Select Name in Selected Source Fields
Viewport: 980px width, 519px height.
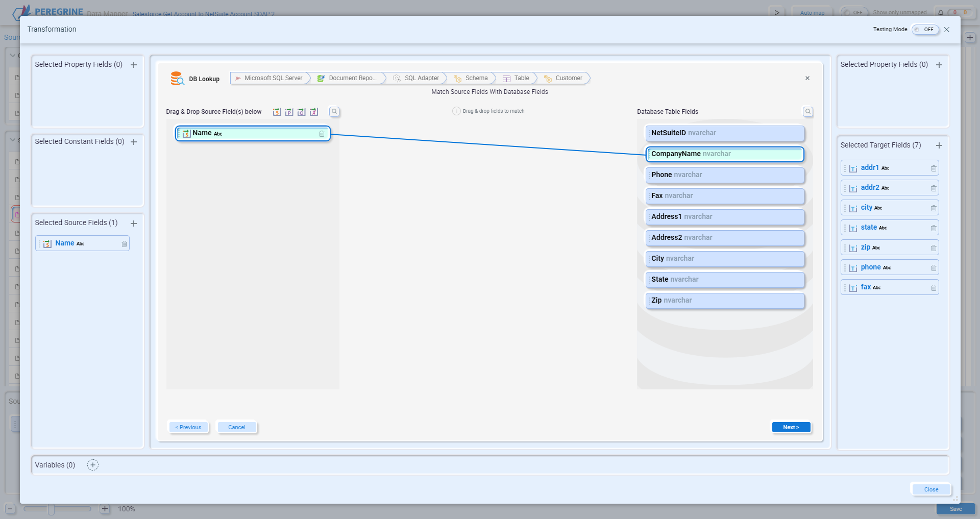click(82, 243)
